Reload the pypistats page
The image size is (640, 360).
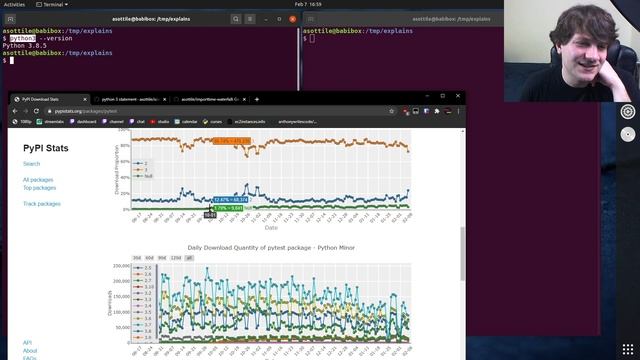[x=36, y=111]
